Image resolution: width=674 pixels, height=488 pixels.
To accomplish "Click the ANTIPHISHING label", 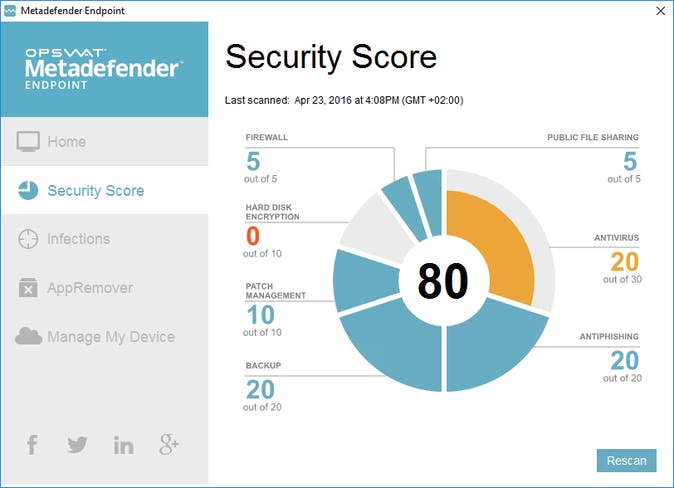I will (x=609, y=336).
